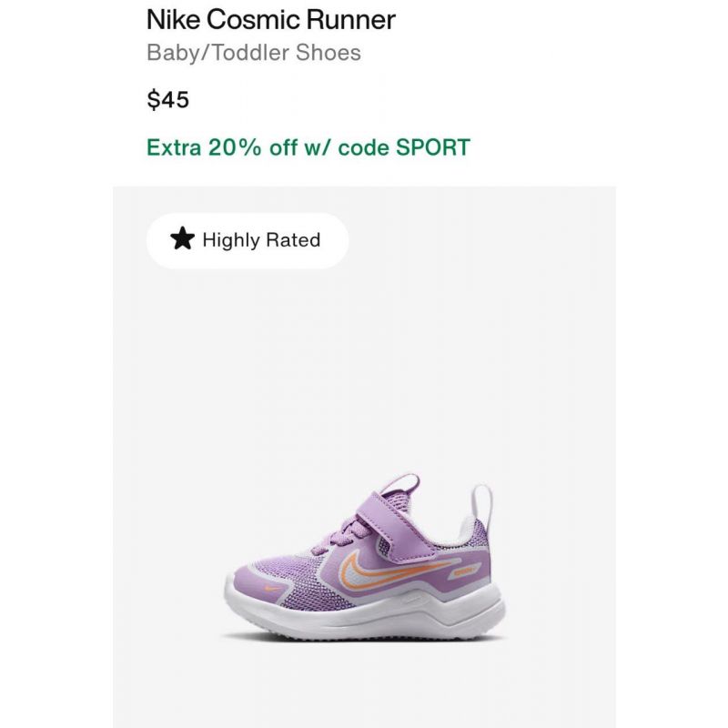Click the small logo badge near the heel
This screenshot has height=728, width=728.
click(464, 571)
